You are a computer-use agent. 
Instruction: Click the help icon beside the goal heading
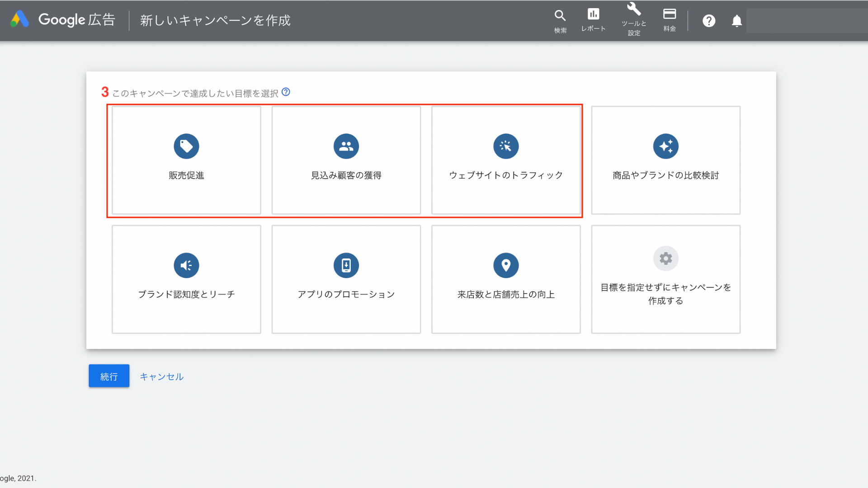[286, 92]
